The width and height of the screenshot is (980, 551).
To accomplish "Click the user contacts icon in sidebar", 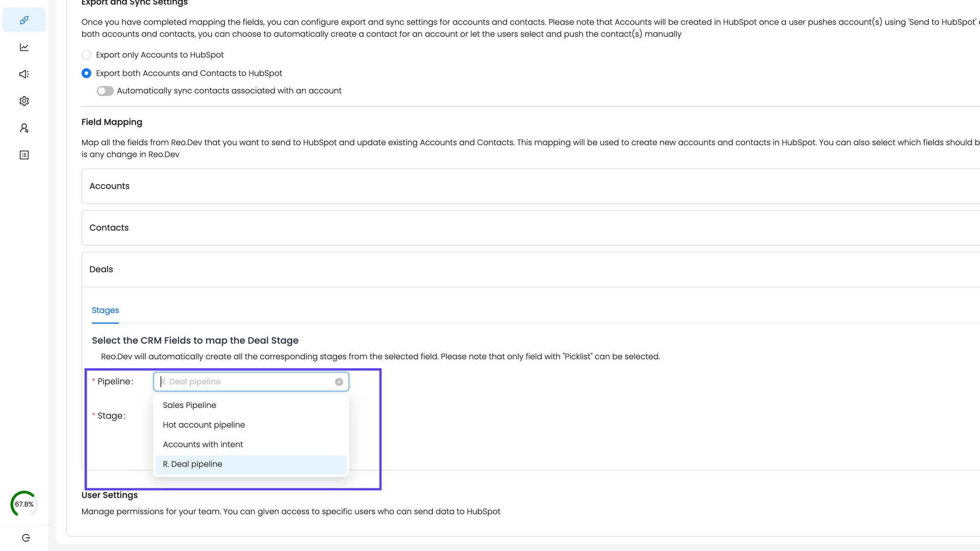I will pos(24,128).
